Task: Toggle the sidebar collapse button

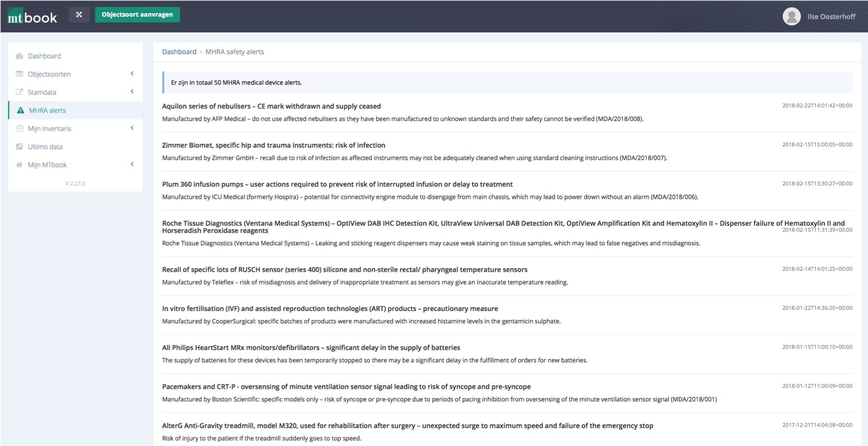Action: (x=79, y=15)
